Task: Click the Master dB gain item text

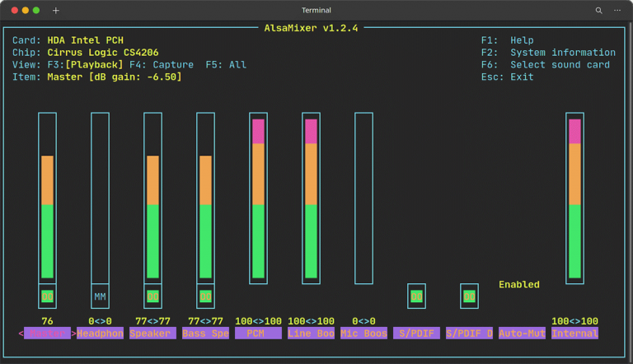Action: [x=115, y=77]
